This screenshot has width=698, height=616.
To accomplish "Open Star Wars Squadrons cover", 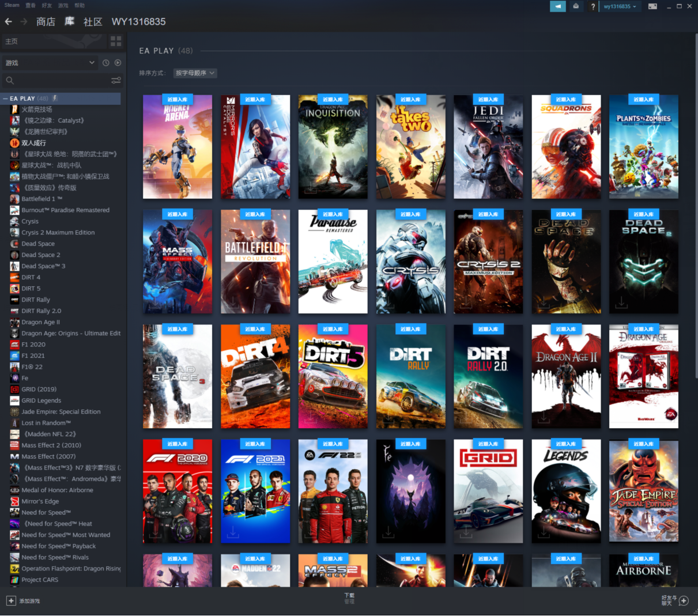I will click(x=566, y=147).
